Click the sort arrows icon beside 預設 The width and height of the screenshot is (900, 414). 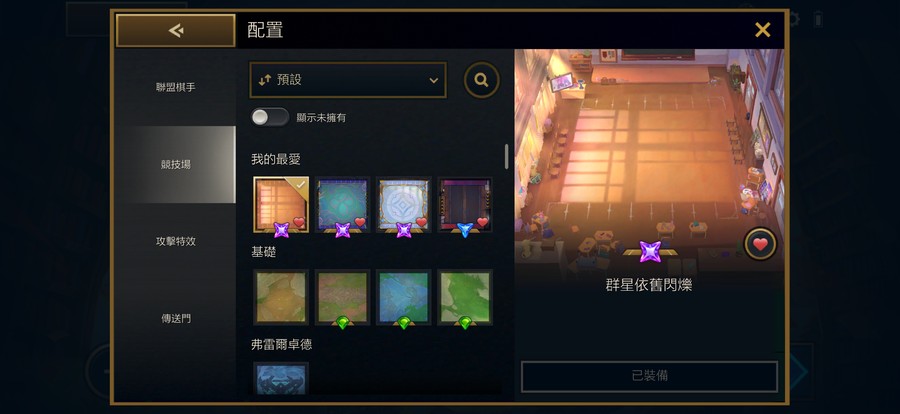pyautogui.click(x=265, y=80)
